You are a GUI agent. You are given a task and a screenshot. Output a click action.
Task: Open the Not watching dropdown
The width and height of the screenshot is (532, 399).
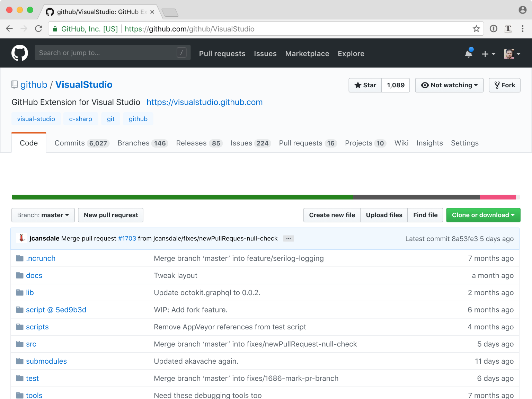[x=449, y=85]
